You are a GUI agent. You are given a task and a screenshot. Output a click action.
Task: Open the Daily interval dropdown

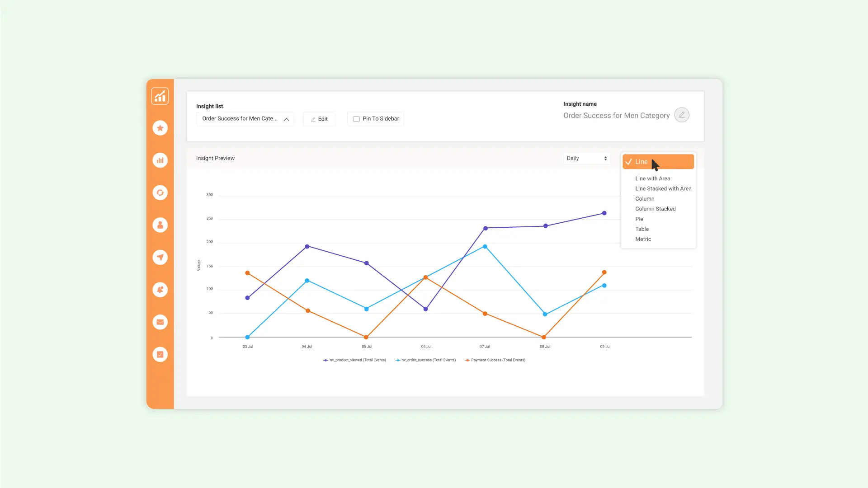pyautogui.click(x=586, y=159)
